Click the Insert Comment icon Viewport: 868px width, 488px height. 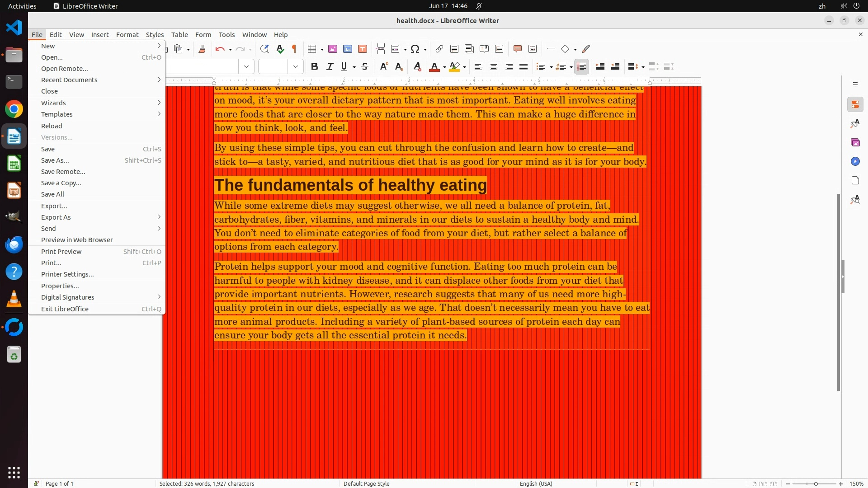pyautogui.click(x=518, y=49)
